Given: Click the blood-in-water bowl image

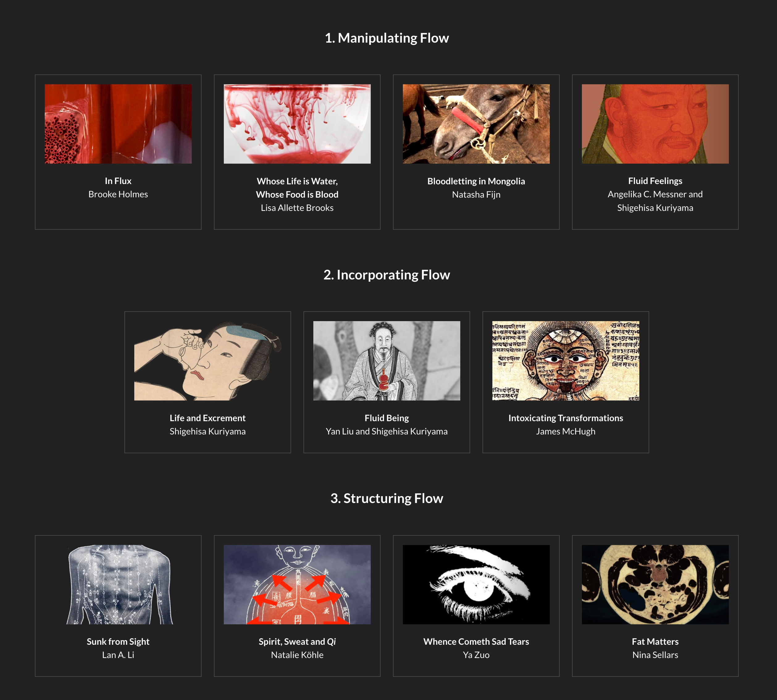Looking at the screenshot, I should pos(297,124).
